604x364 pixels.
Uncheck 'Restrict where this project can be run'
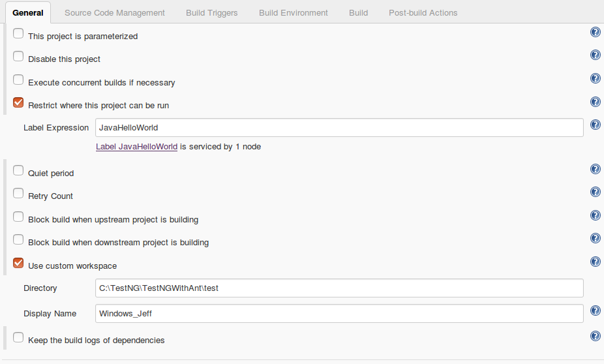[18, 103]
